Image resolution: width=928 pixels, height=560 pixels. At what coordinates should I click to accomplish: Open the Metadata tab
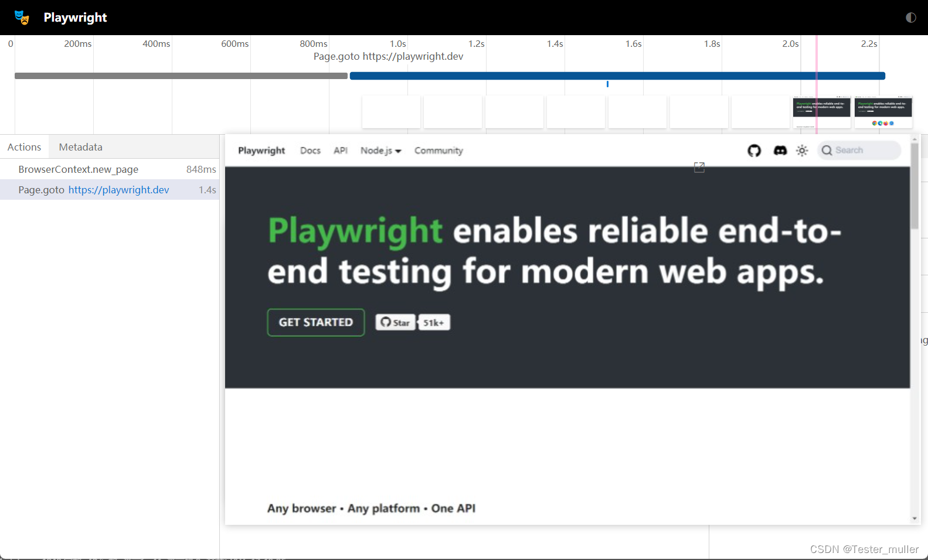click(x=81, y=147)
